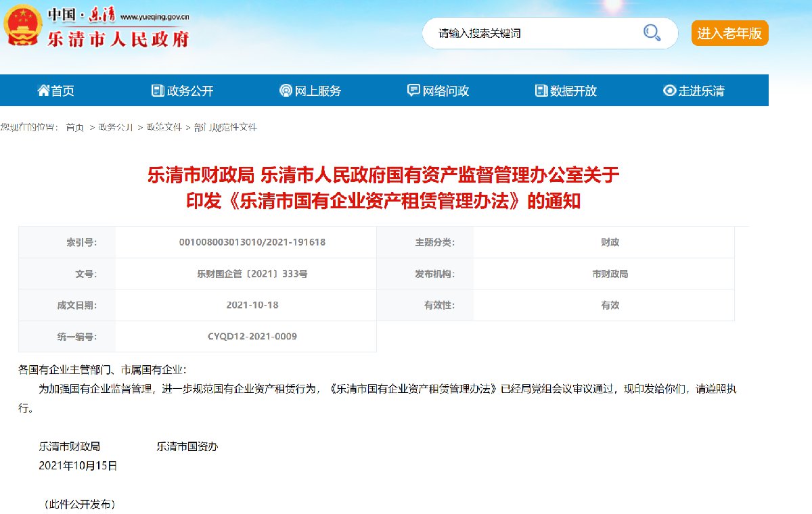Click the national emblem logo
The image size is (812, 514).
tap(22, 27)
